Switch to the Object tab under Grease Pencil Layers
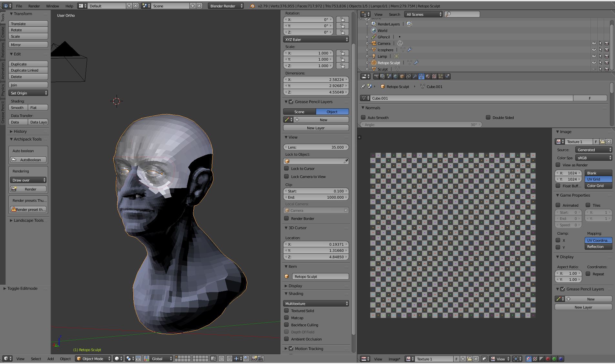The height and width of the screenshot is (364, 615). 332,112
